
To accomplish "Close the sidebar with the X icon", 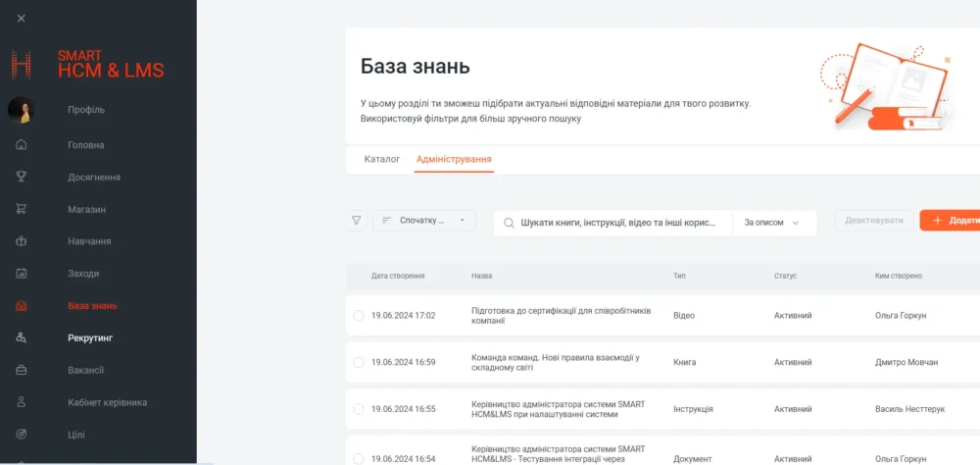I will click(22, 18).
